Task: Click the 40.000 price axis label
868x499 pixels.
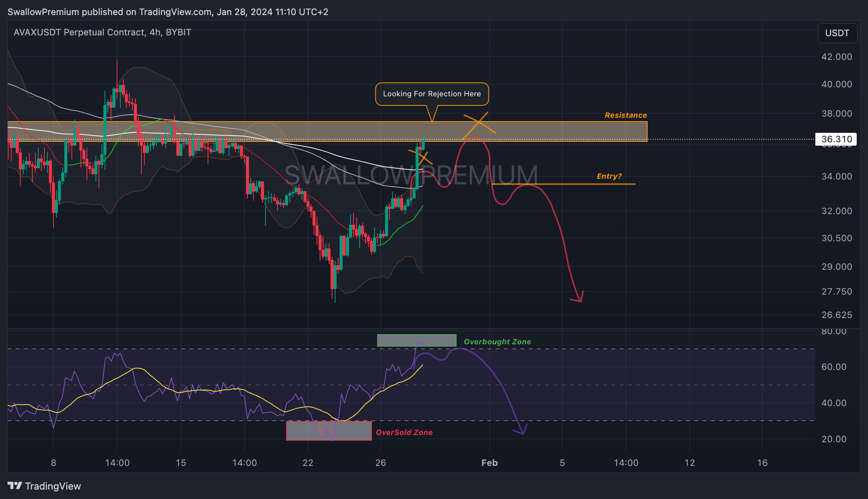Action: (x=837, y=84)
